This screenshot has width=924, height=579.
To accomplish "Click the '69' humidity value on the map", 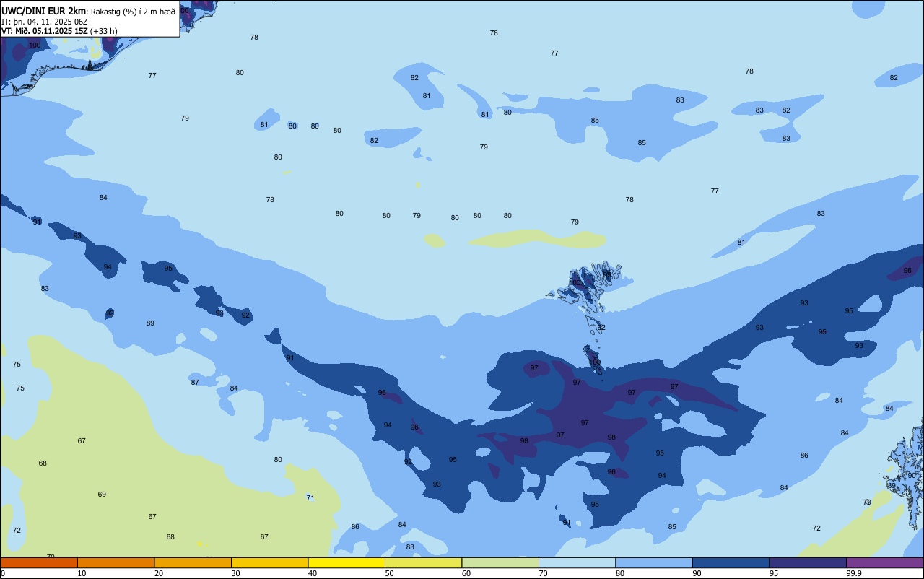I will tap(102, 495).
